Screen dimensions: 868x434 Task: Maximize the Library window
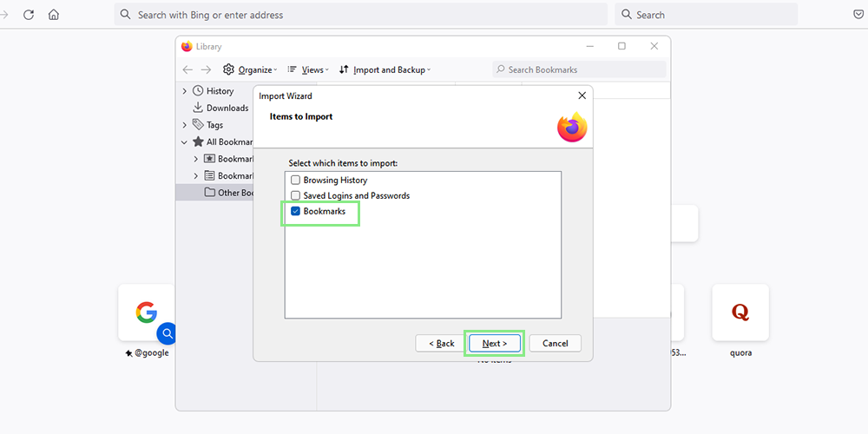click(x=621, y=47)
